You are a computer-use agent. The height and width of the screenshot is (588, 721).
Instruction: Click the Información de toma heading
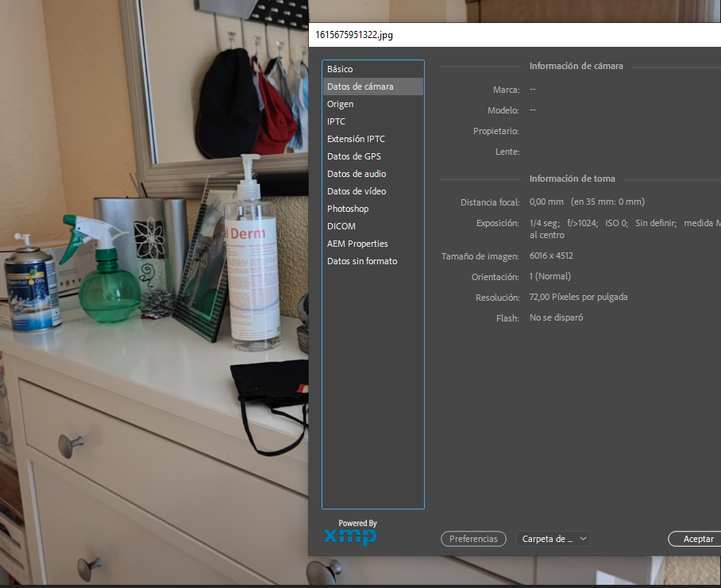572,179
